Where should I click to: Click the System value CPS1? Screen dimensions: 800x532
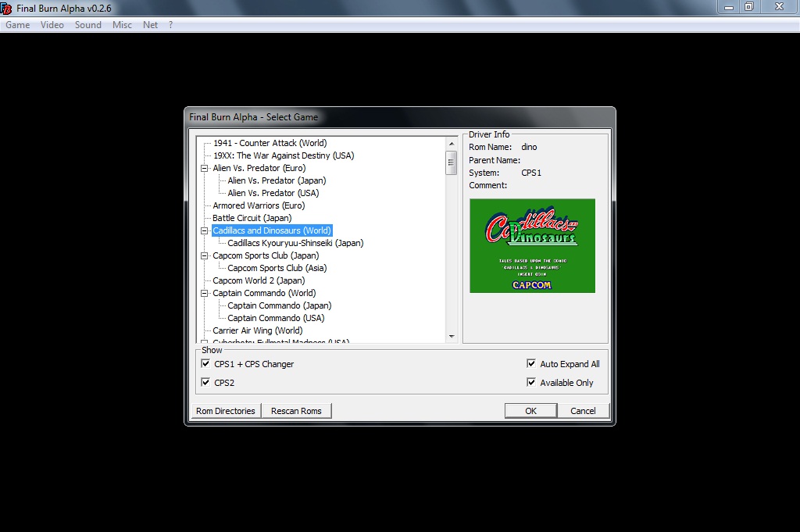coord(531,173)
